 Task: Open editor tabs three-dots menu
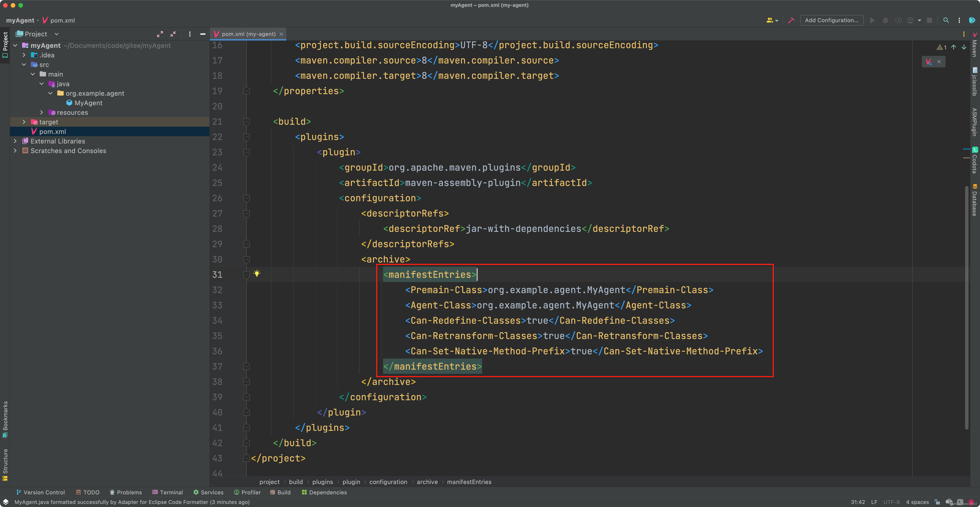(964, 34)
